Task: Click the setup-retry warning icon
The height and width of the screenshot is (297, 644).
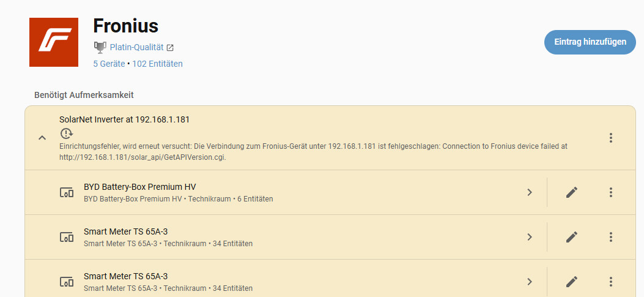Action: click(66, 133)
